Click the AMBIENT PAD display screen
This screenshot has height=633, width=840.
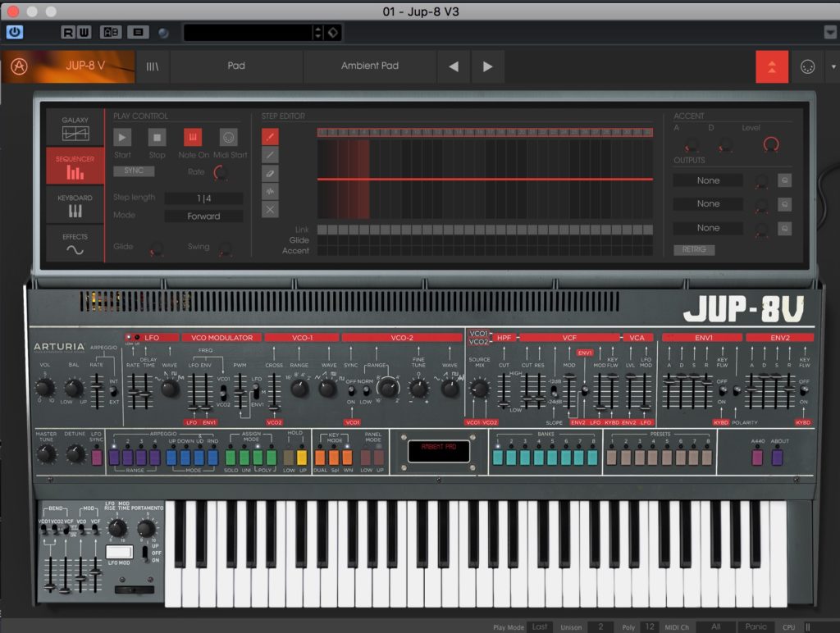[x=439, y=451]
